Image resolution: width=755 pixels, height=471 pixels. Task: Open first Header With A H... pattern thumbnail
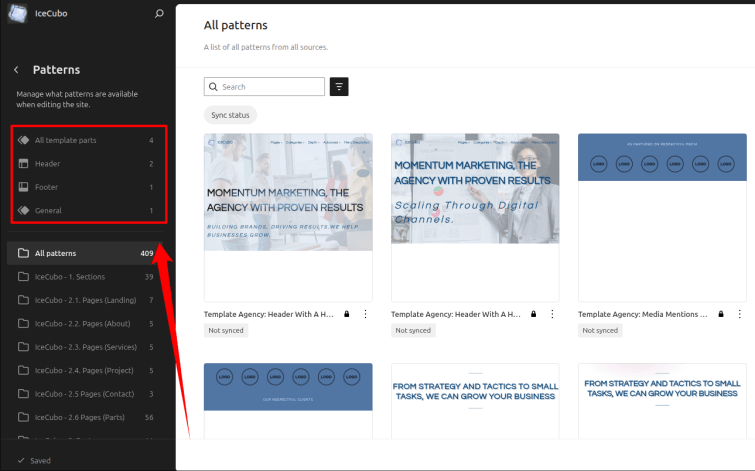288,218
